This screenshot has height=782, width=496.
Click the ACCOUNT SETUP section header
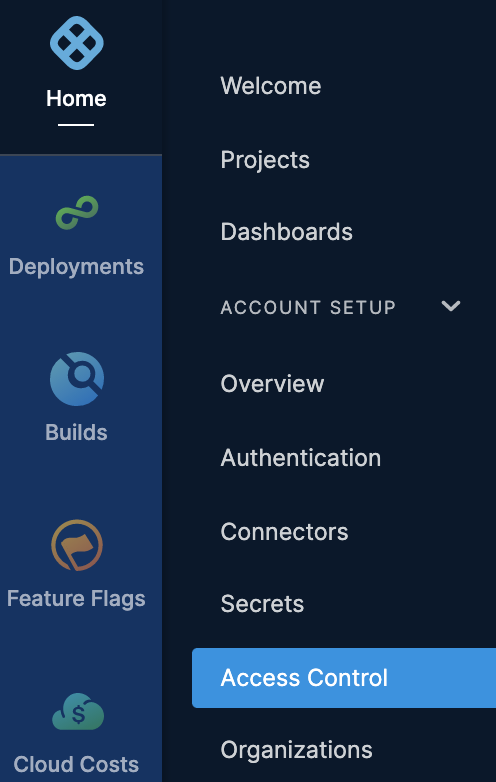point(308,307)
